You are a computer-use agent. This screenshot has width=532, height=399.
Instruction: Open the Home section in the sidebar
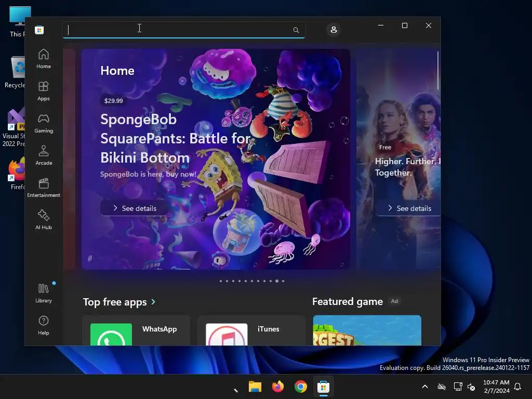pos(44,59)
